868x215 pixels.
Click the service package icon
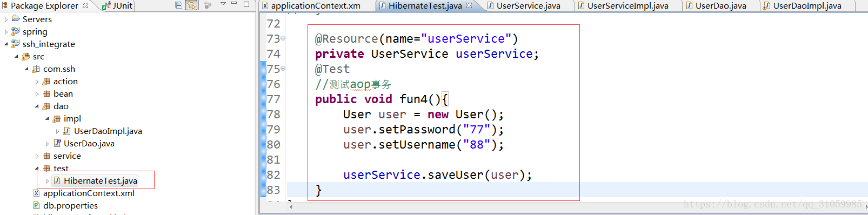coord(46,156)
